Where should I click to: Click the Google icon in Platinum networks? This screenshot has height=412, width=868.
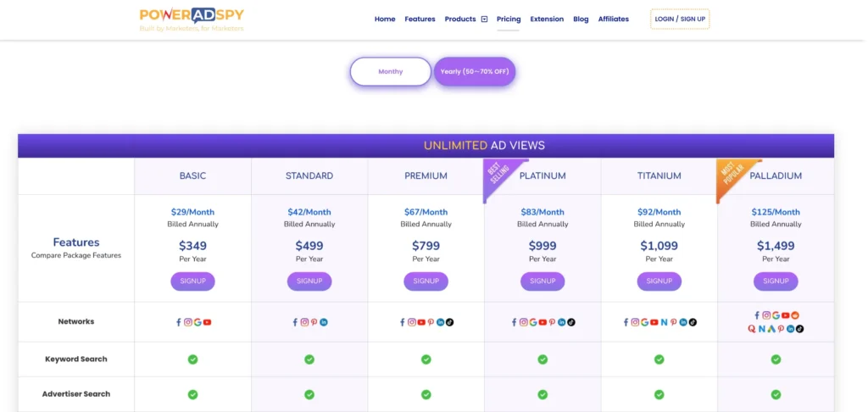(533, 322)
